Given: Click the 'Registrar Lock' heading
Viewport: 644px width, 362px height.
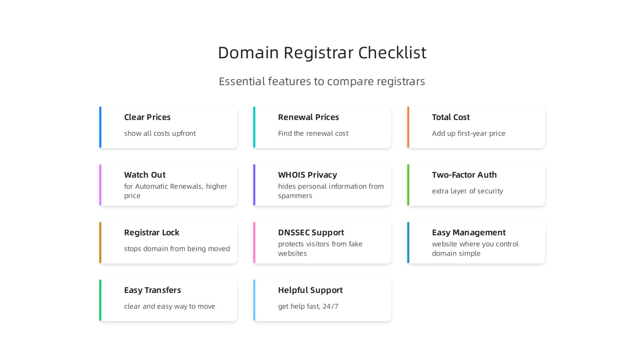Looking at the screenshot, I should point(152,232).
